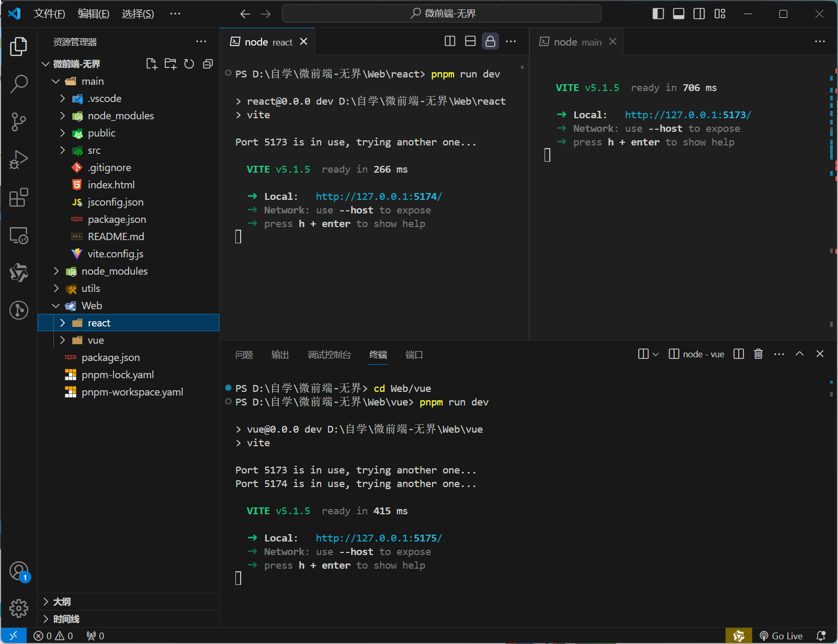Expand the src folder
Image resolution: width=838 pixels, height=644 pixels.
coord(62,150)
